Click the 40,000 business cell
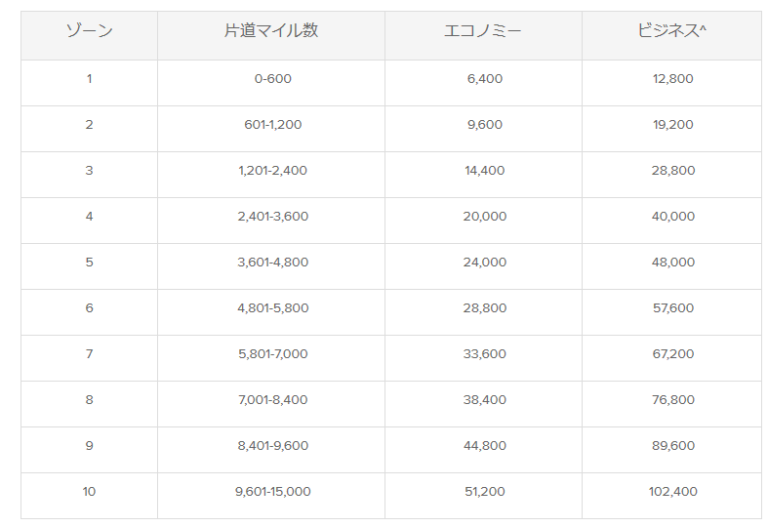768x527 pixels. [x=672, y=217]
